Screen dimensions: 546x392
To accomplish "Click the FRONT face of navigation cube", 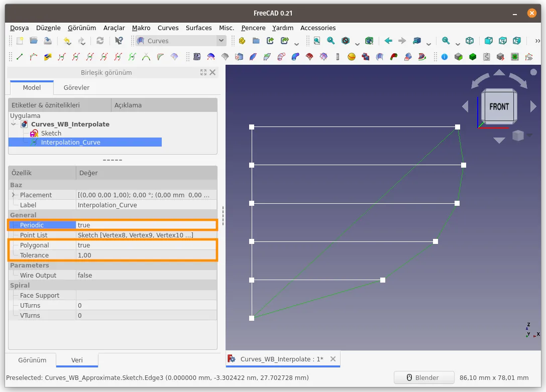I will point(499,107).
